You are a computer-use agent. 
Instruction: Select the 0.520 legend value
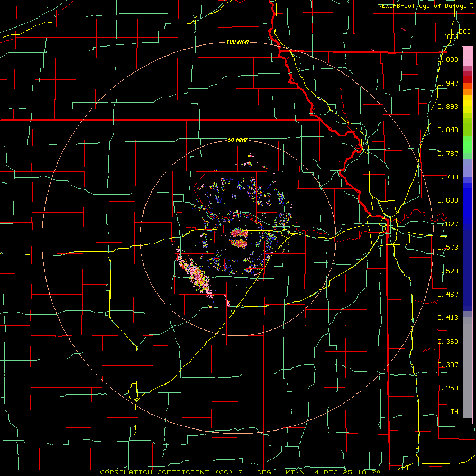point(448,271)
